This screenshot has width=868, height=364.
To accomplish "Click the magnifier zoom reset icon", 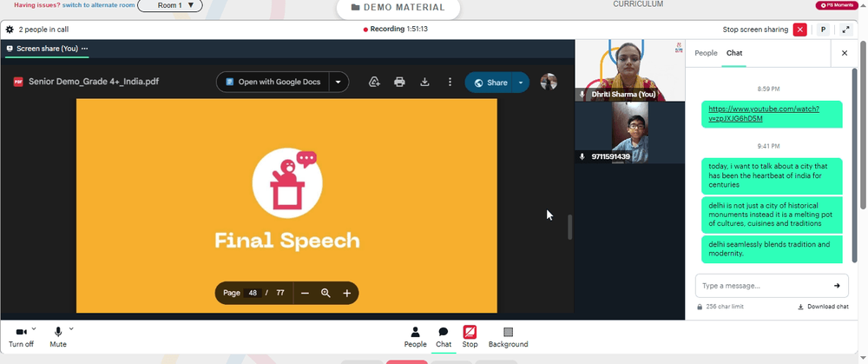I will tap(325, 293).
